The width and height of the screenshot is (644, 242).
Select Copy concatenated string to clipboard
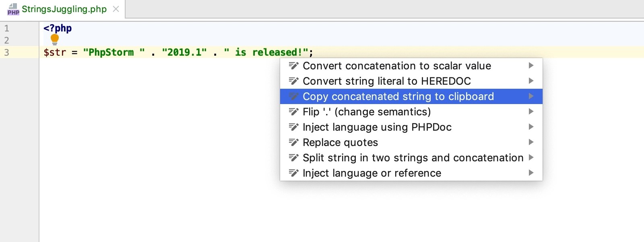point(411,96)
